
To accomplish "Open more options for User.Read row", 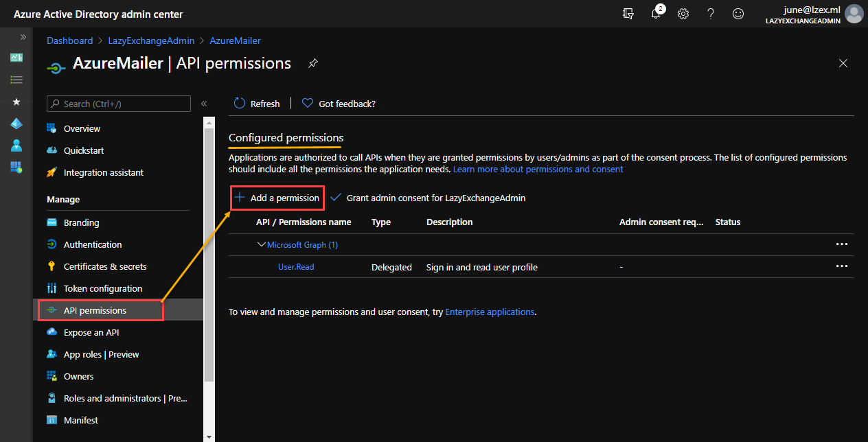I will coord(842,266).
